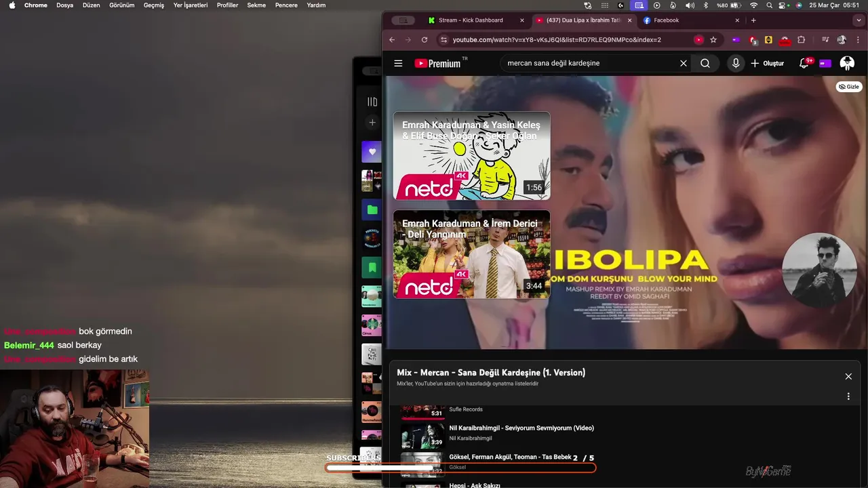This screenshot has height=488, width=868.
Task: Click the purple extension icon in Chrome toolbar
Action: (736, 40)
